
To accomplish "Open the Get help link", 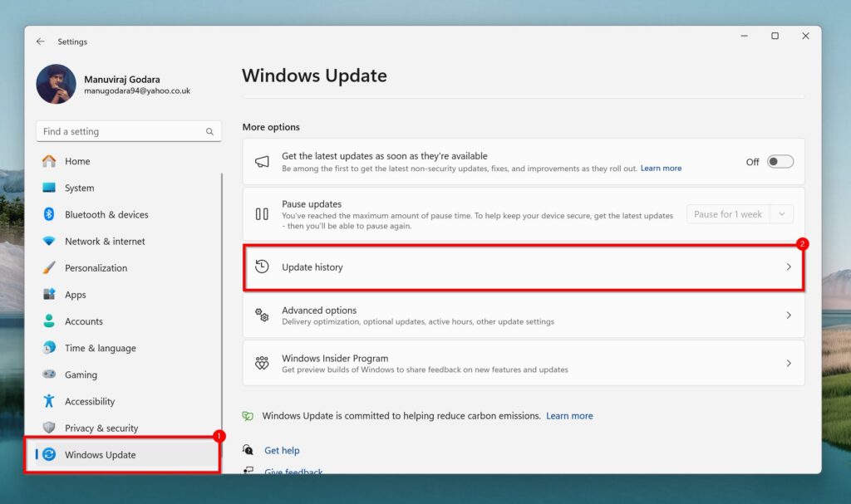I will click(282, 450).
